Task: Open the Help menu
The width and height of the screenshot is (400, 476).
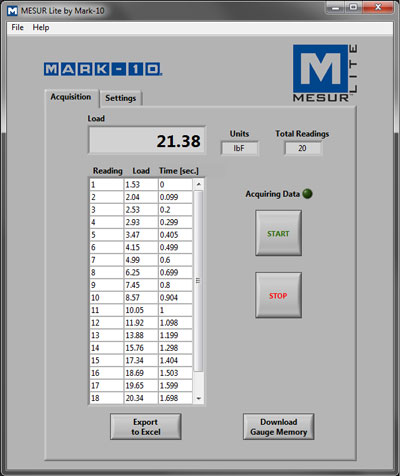Action: point(41,27)
